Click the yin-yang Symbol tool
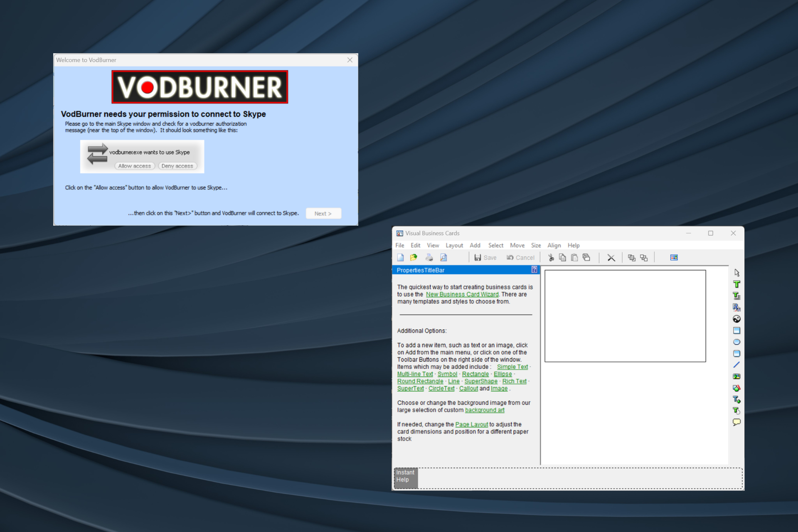The width and height of the screenshot is (798, 532). 736,319
